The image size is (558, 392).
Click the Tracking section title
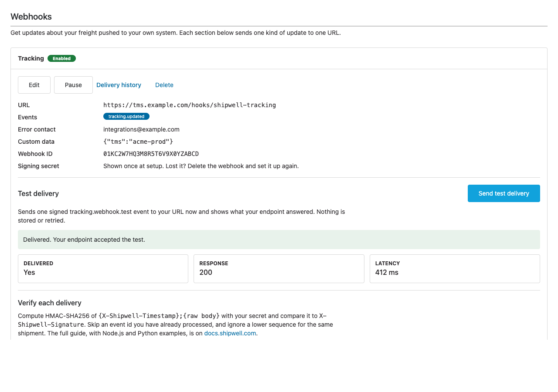(31, 58)
